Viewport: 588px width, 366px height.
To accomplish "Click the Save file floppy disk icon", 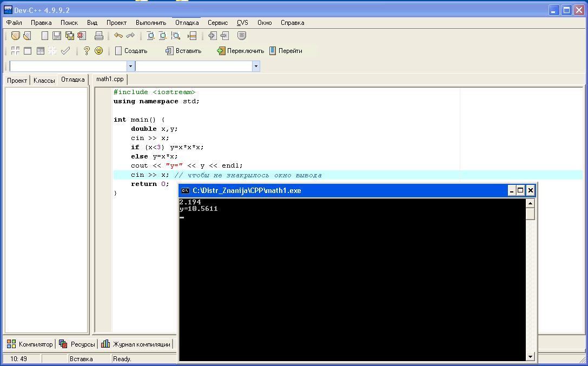I will tap(57, 36).
